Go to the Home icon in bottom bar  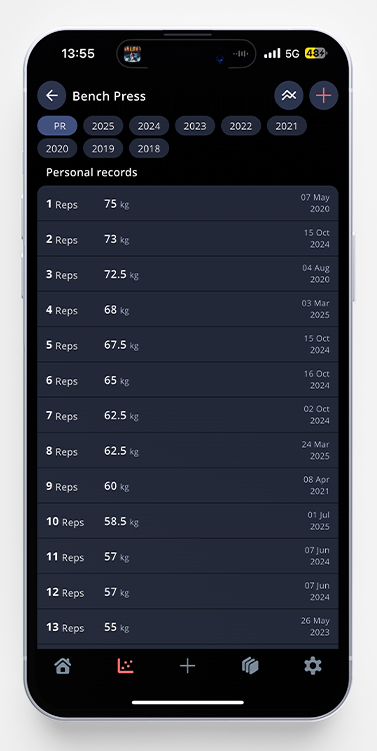pos(63,666)
